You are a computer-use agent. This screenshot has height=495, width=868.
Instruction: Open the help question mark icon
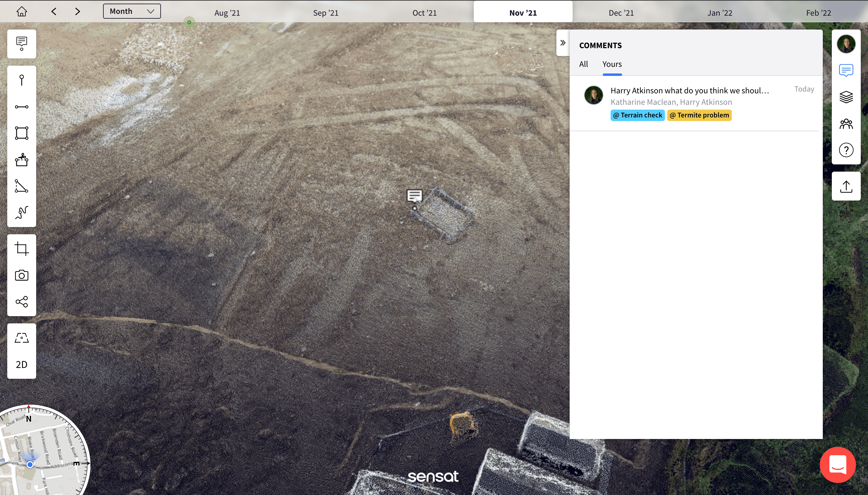pos(846,150)
